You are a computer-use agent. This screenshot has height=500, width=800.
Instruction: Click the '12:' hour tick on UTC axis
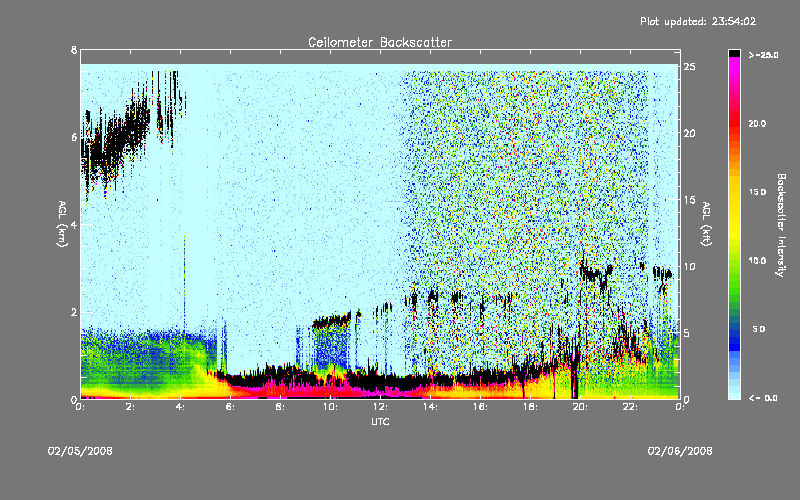(381, 407)
